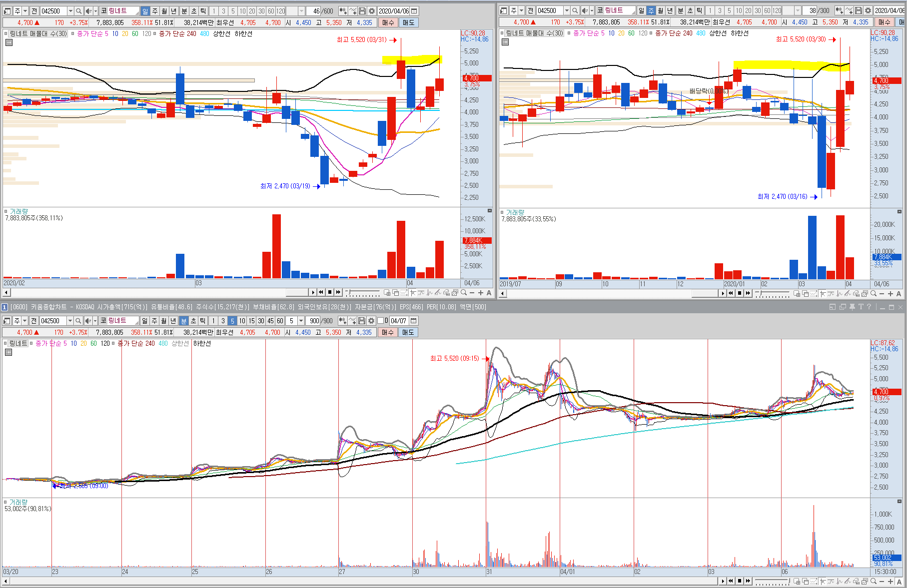The width and height of the screenshot is (907, 588).
Task: Click 매수 (buy) button in top-right chart
Action: pos(885,22)
